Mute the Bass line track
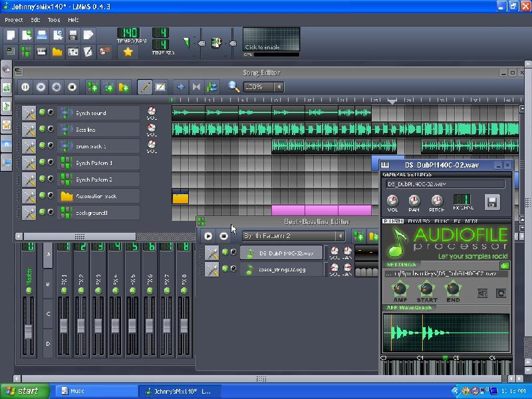 (x=43, y=129)
